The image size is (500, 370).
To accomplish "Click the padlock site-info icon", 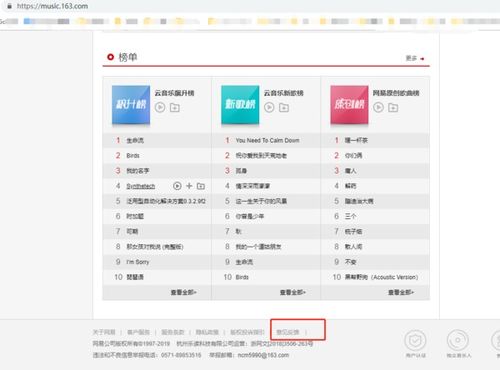I will pyautogui.click(x=10, y=6).
